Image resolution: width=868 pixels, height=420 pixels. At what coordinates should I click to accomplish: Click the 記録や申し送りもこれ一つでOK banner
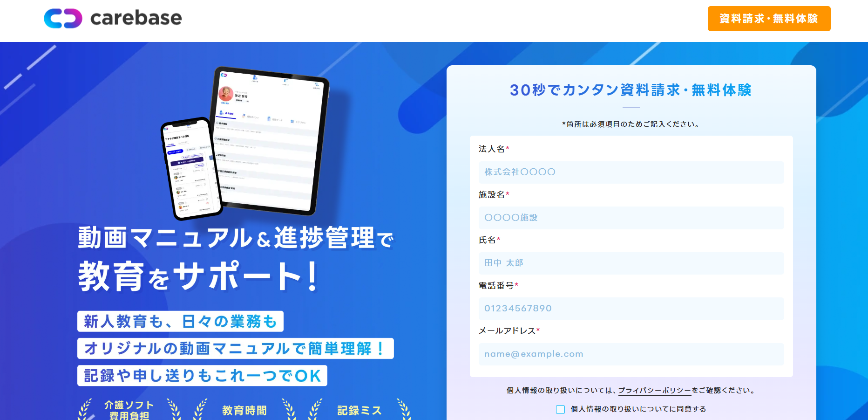[202, 376]
